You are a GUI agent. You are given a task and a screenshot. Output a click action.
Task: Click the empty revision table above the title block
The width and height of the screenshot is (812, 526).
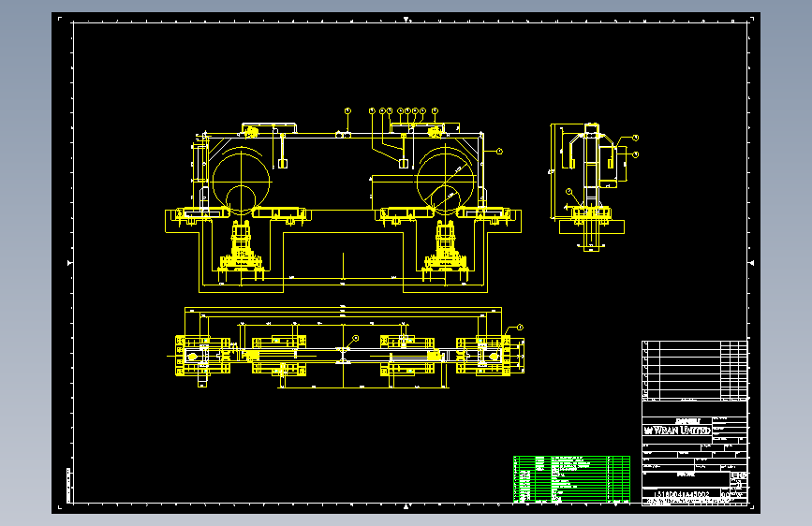[x=694, y=371]
